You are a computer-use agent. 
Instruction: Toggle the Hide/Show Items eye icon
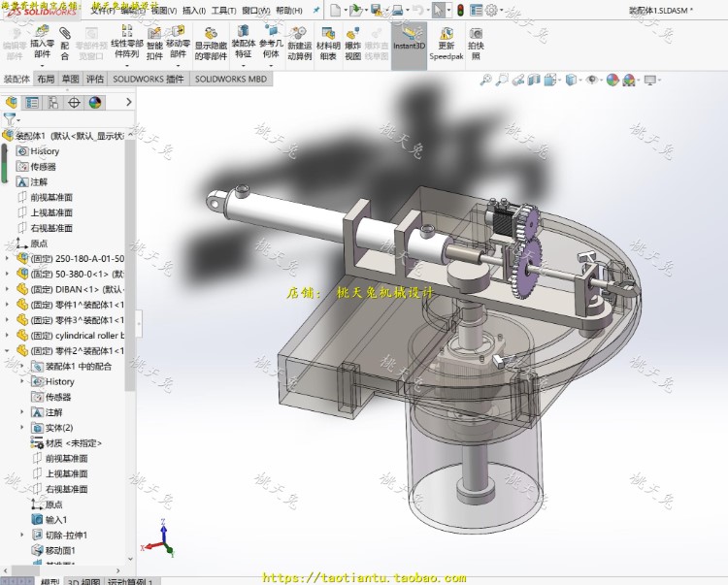click(591, 80)
